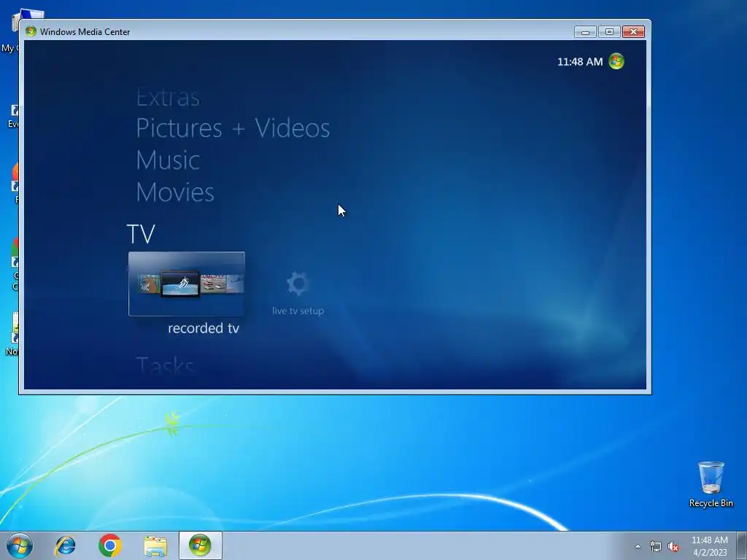
Task: Click the muted volume tray icon
Action: tap(673, 547)
